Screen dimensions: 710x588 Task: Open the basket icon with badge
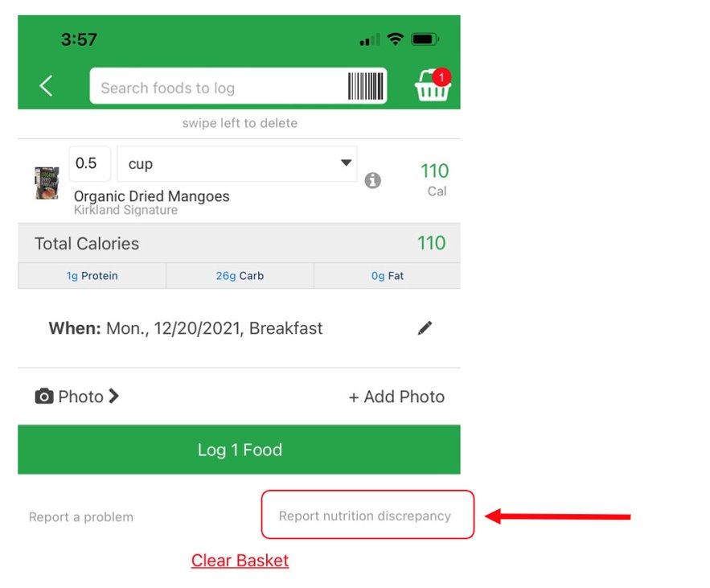click(x=433, y=84)
